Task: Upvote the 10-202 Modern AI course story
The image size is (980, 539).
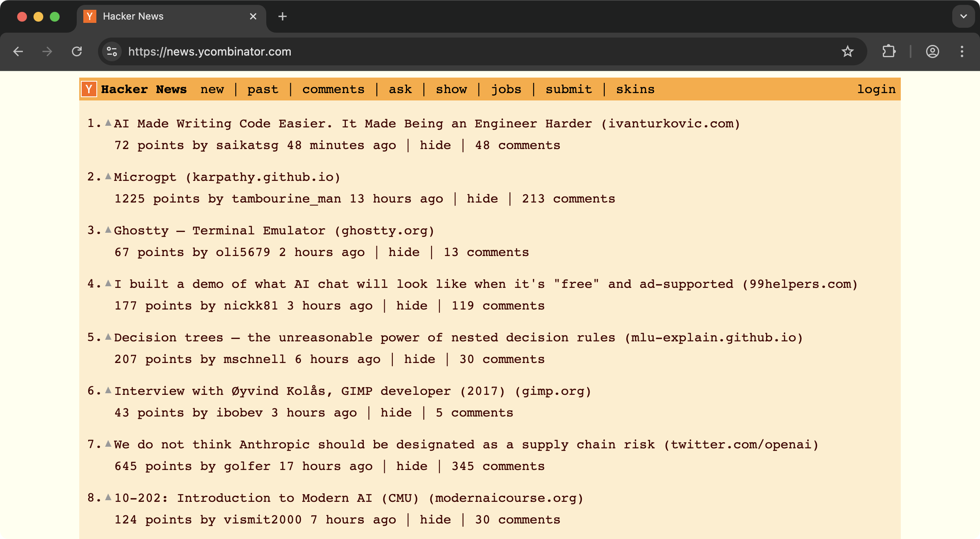Action: pyautogui.click(x=108, y=497)
